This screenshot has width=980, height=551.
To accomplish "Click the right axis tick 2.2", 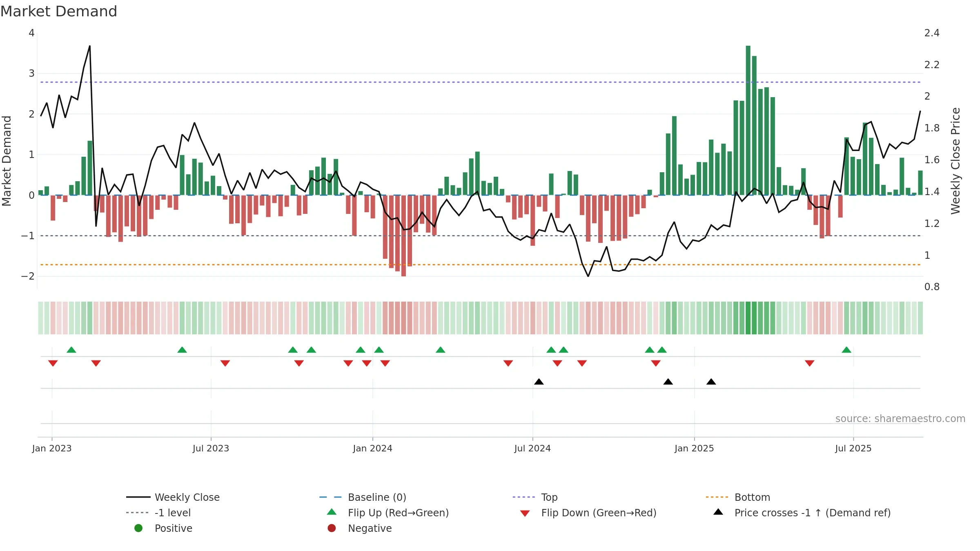I will (932, 65).
